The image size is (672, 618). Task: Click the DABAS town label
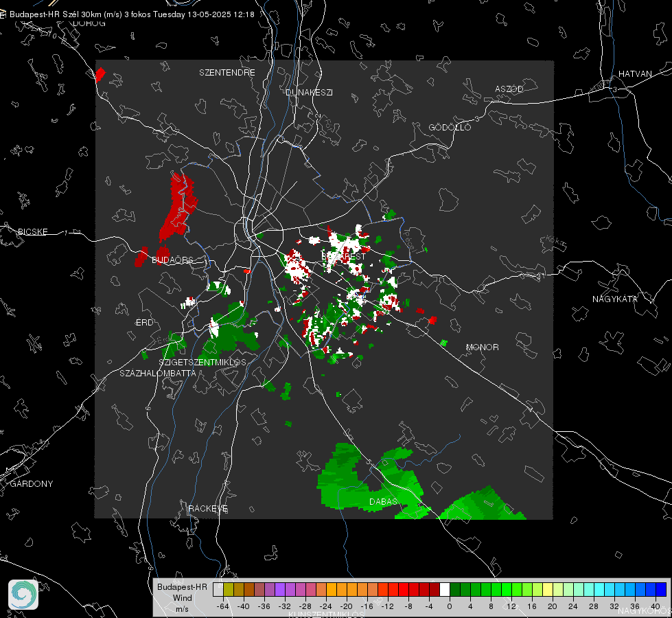pyautogui.click(x=383, y=502)
